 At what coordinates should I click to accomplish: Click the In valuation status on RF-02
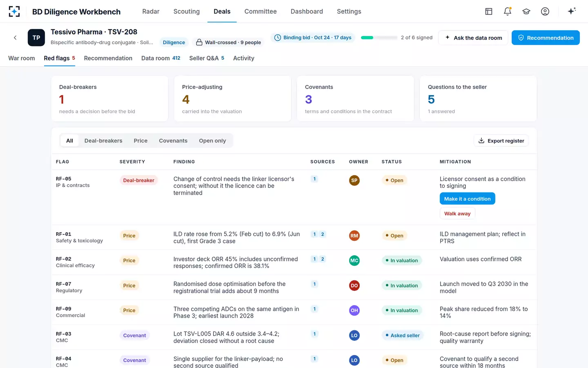click(402, 260)
